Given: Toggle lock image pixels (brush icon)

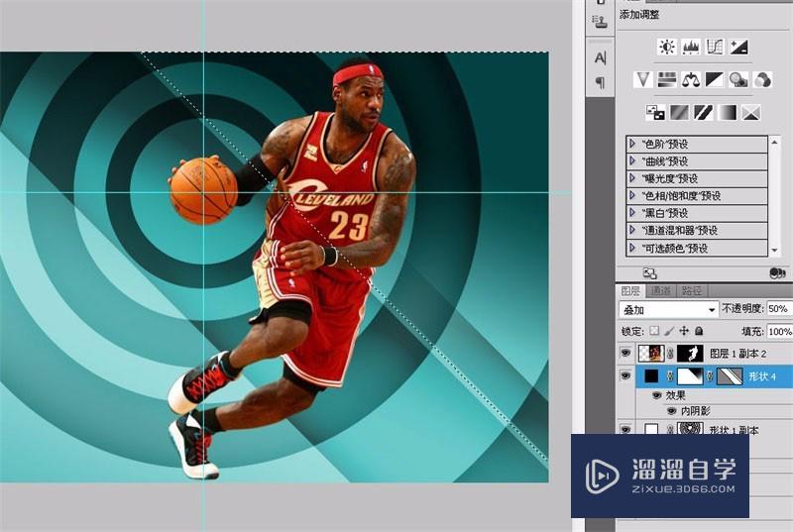Looking at the screenshot, I should (669, 331).
